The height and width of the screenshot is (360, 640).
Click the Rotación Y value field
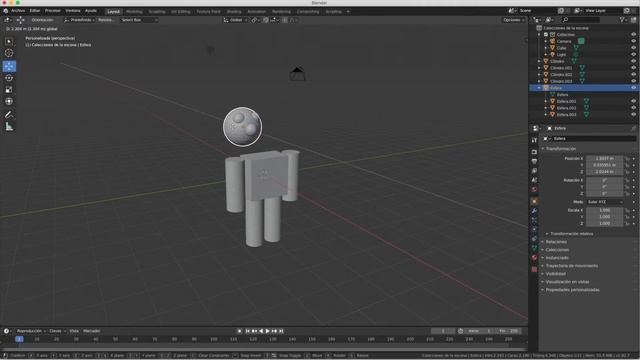pos(604,187)
